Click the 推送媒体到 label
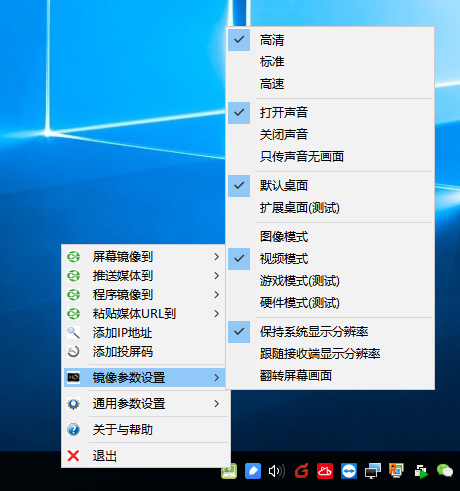460x491 pixels. point(123,276)
